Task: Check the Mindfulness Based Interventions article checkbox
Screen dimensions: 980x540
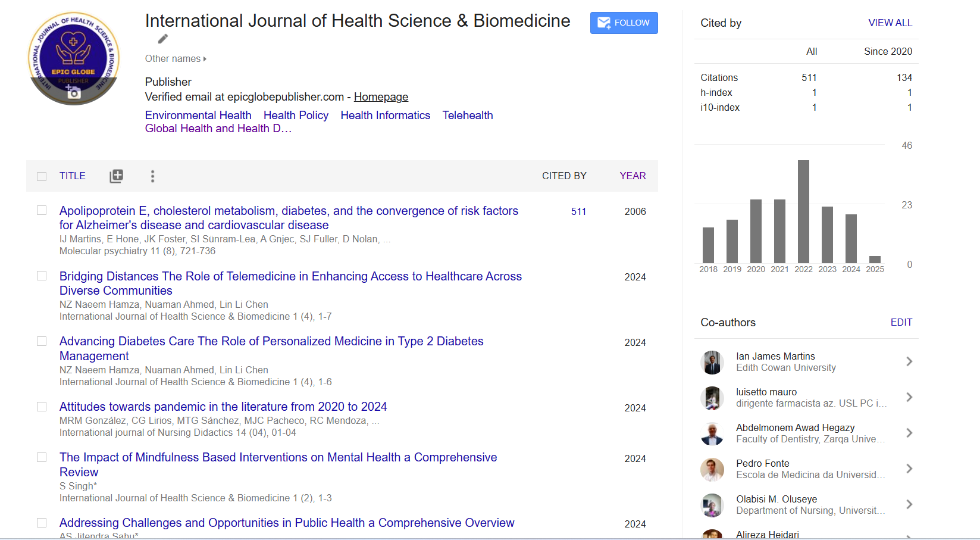Action: (42, 457)
